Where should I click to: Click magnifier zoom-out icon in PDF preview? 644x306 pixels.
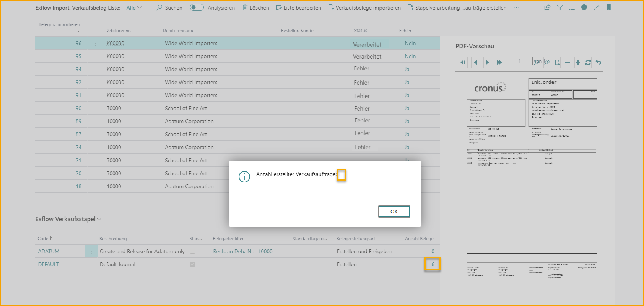[537, 62]
